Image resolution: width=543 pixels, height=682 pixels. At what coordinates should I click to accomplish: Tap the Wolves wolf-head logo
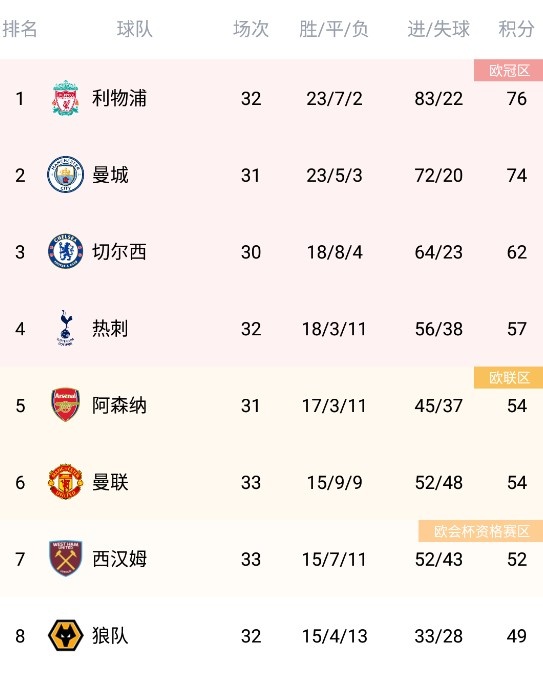pos(65,635)
